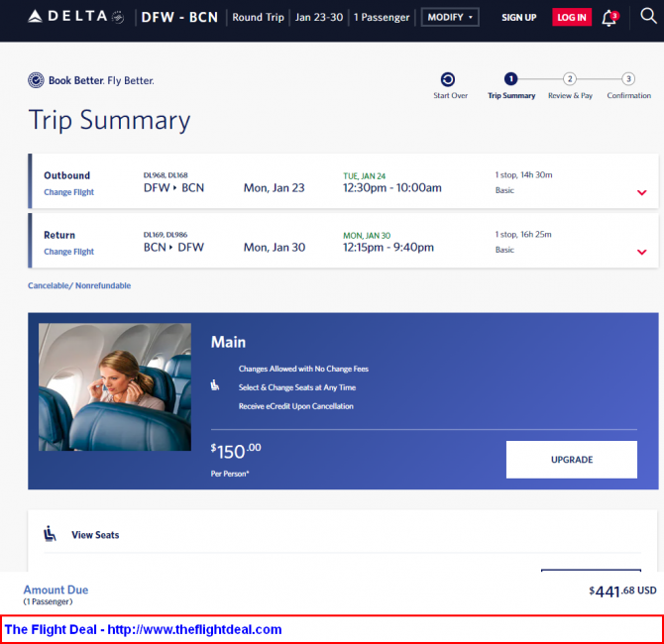Click the Delta logo in header

coord(75,17)
